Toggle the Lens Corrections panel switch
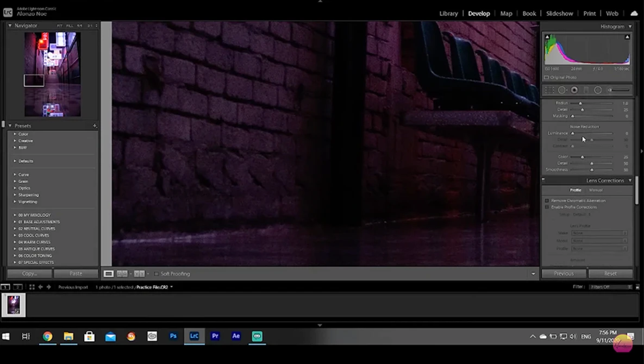644x364 pixels. pyautogui.click(x=543, y=180)
